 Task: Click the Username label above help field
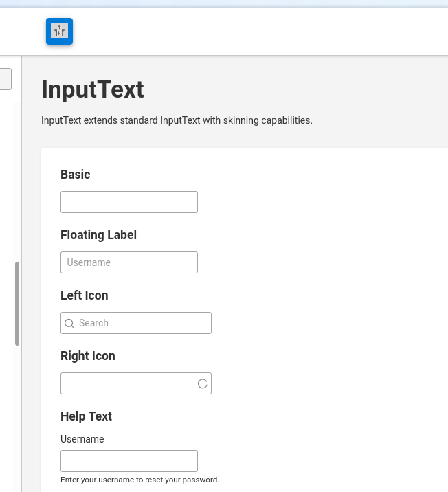(82, 439)
